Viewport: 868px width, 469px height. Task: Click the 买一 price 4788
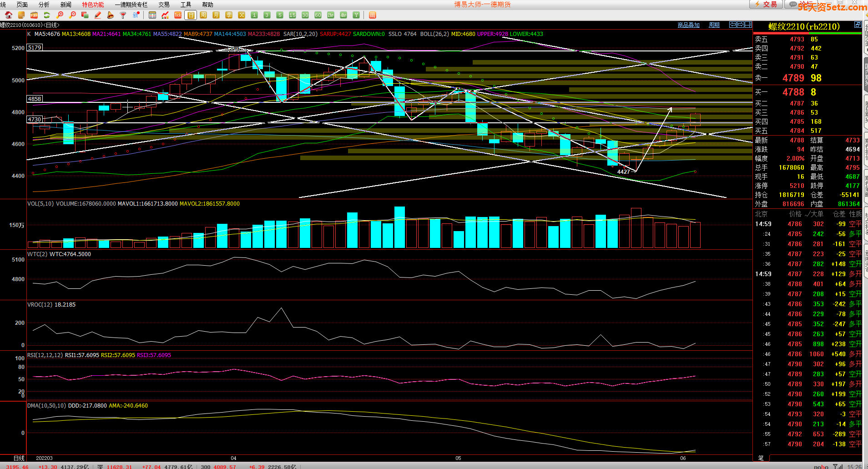pos(793,92)
